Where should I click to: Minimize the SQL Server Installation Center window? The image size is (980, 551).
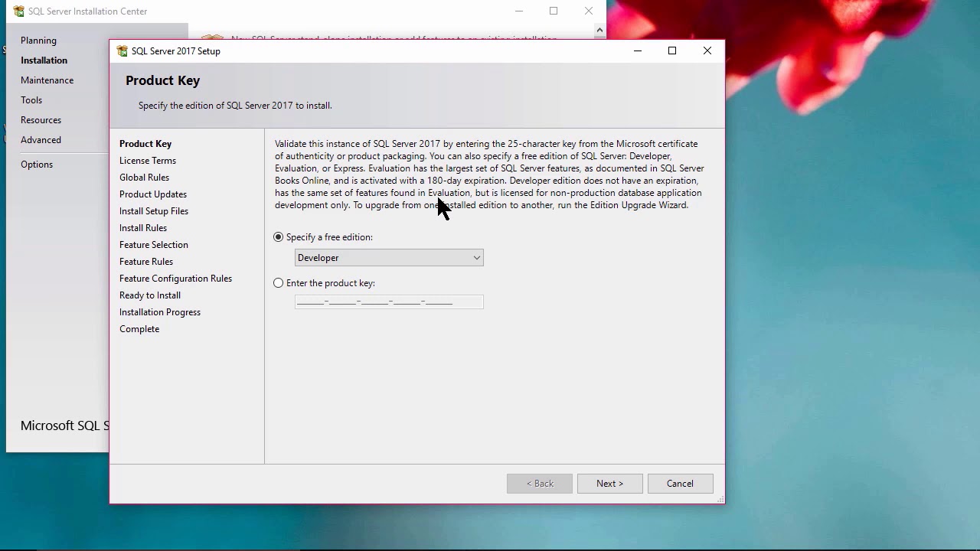click(519, 11)
